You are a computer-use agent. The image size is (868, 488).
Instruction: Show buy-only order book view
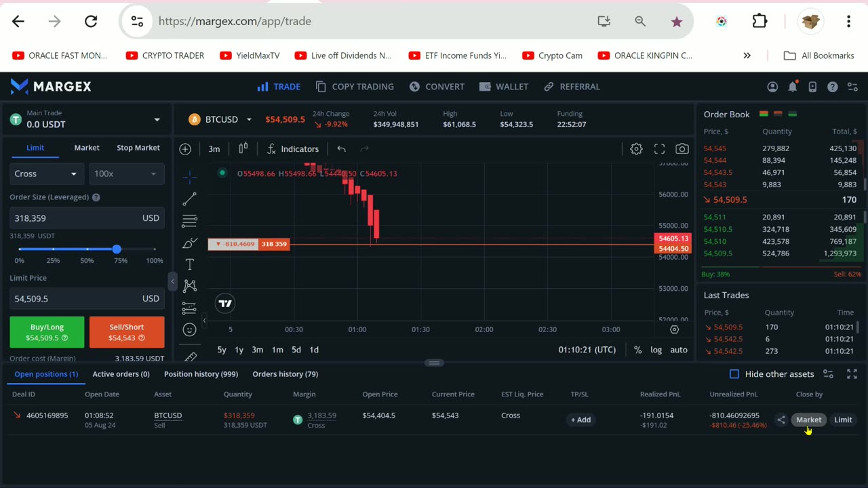(x=792, y=114)
